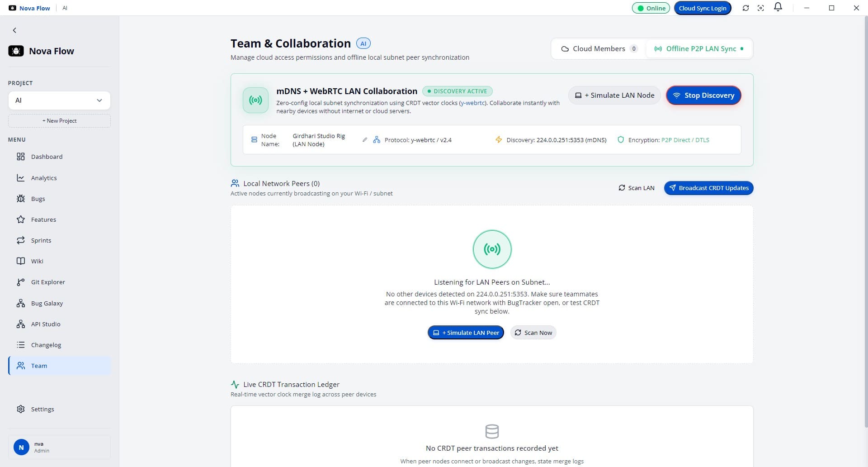Viewport: 868px width, 467px height.
Task: Select the Team menu item
Action: [59, 366]
